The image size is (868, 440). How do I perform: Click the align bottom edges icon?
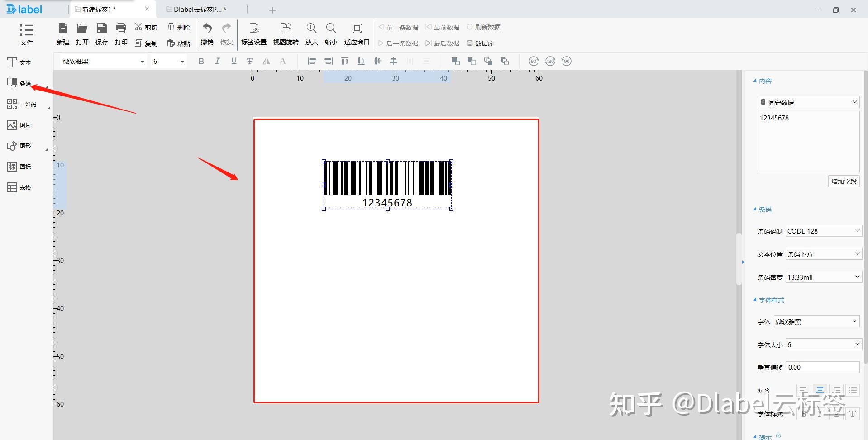(x=361, y=61)
